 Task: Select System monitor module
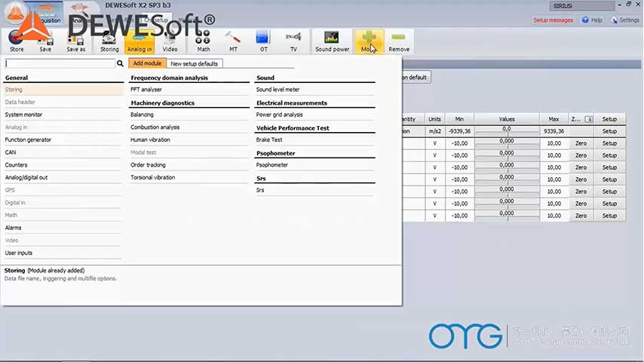click(x=63, y=115)
